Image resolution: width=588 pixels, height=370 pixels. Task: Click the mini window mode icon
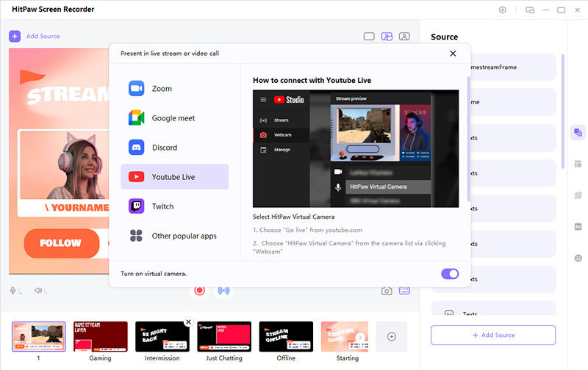click(x=530, y=10)
